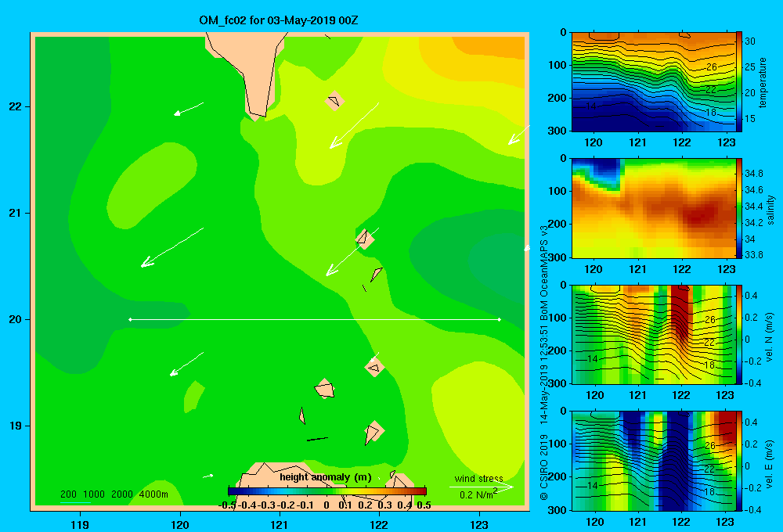
Task: Click the long wind arrow north of 21.5N near 121.7E
Action: [354, 126]
